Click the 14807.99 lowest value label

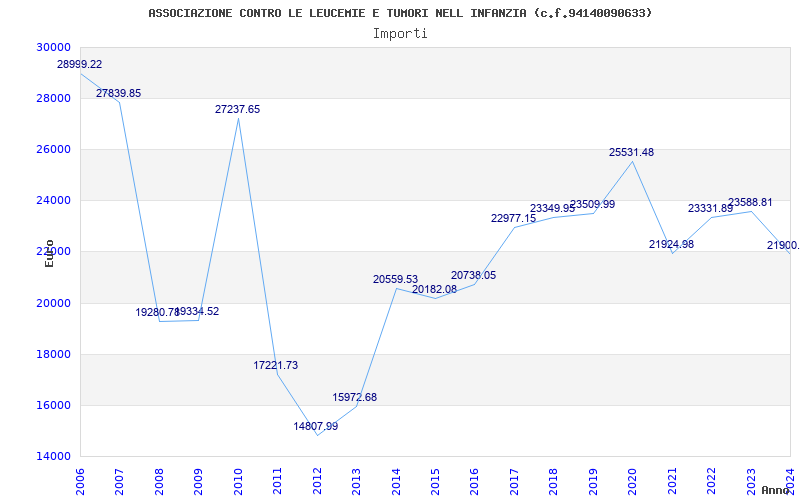pyautogui.click(x=315, y=426)
